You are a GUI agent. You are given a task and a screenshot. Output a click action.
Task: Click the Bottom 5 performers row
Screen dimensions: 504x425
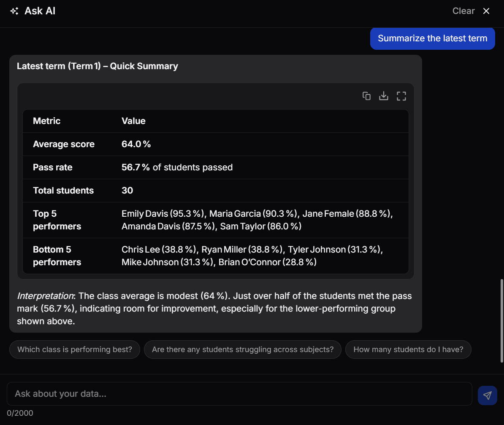pyautogui.click(x=216, y=256)
